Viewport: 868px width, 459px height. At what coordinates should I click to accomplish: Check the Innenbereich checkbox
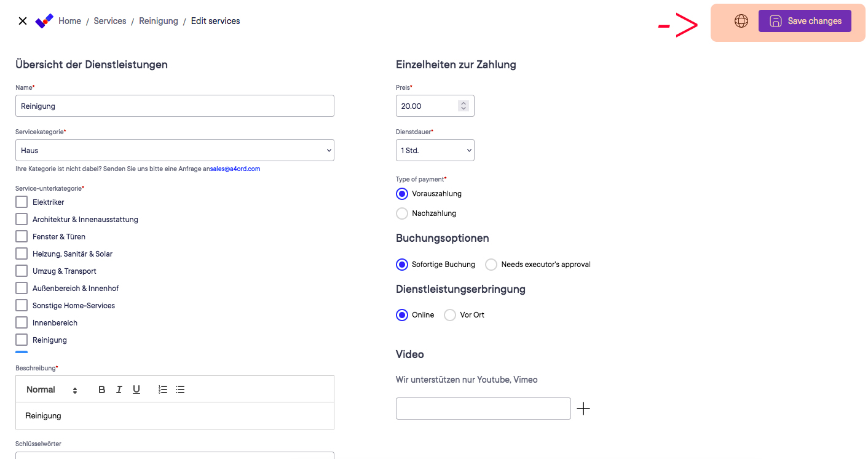pos(22,322)
